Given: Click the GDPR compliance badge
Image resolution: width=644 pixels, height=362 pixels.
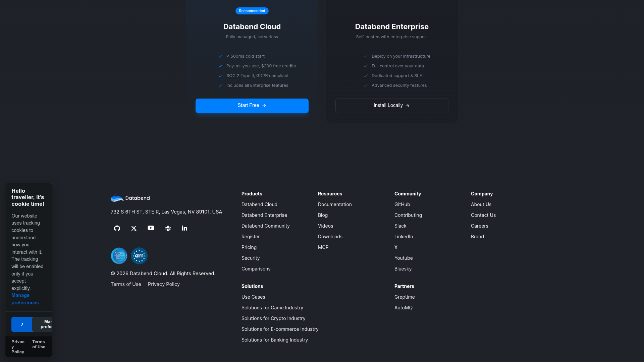Looking at the screenshot, I should coord(139,256).
